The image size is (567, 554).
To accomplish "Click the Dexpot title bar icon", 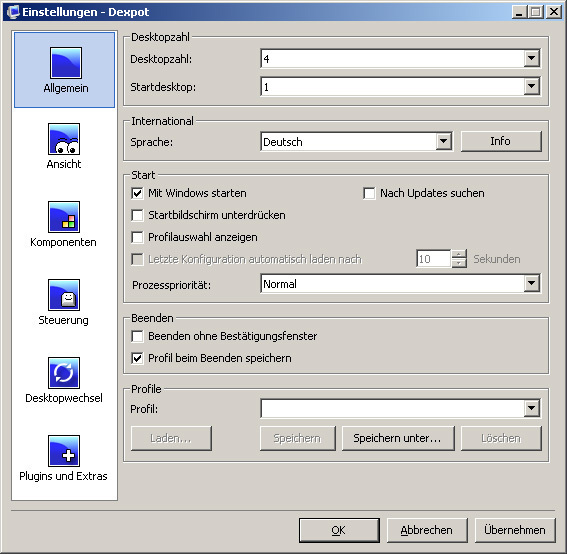I will (13, 12).
